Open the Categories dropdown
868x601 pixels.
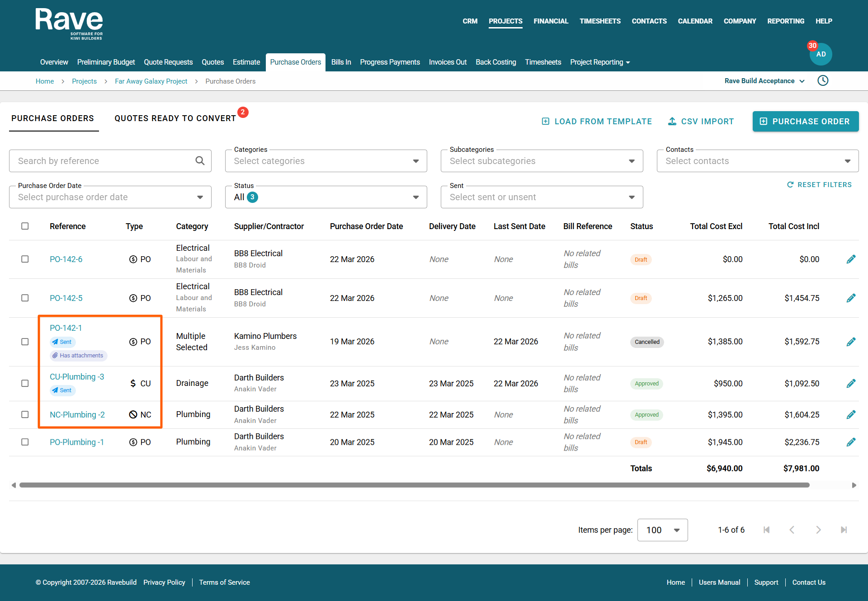326,161
